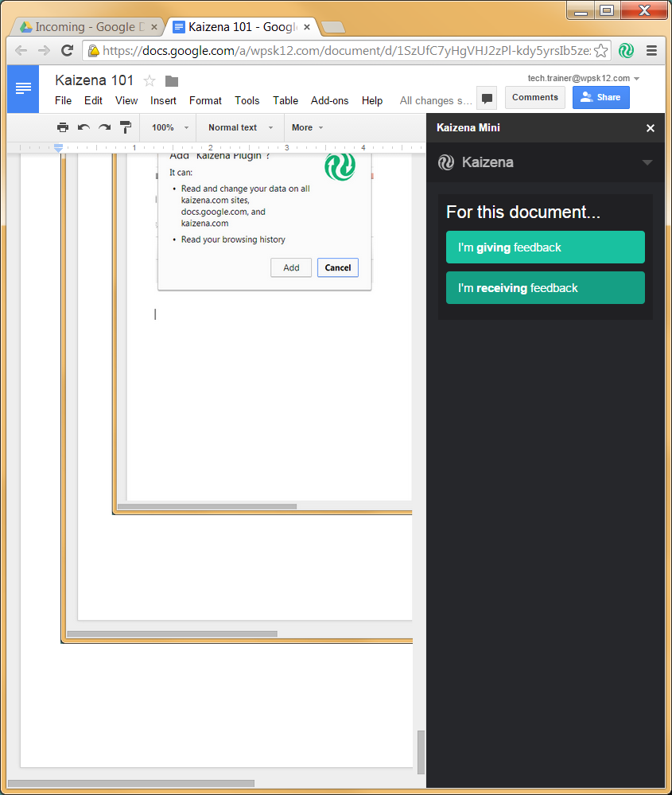Open the Edit menu
This screenshot has height=795, width=672.
pos(93,100)
